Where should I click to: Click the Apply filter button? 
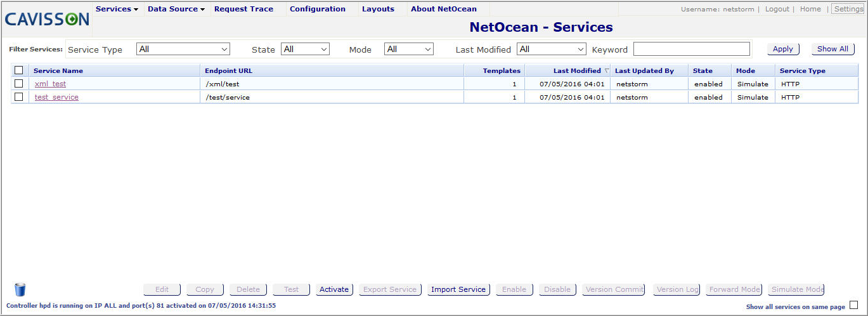[x=783, y=49]
